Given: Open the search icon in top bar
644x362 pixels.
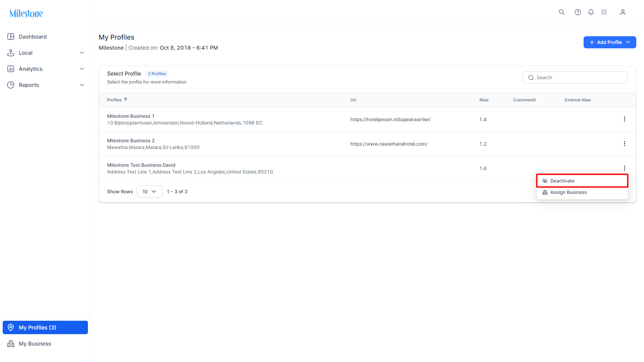Looking at the screenshot, I should (x=562, y=12).
